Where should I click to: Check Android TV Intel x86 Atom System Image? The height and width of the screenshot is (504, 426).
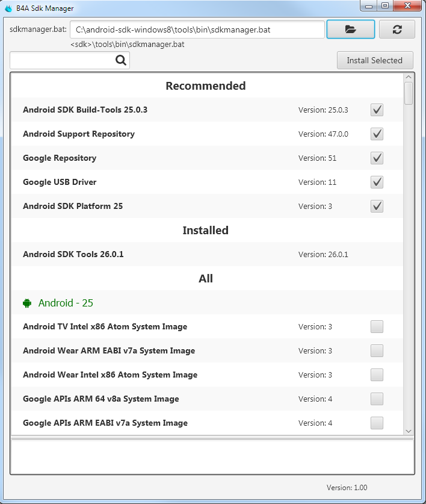coord(377,326)
